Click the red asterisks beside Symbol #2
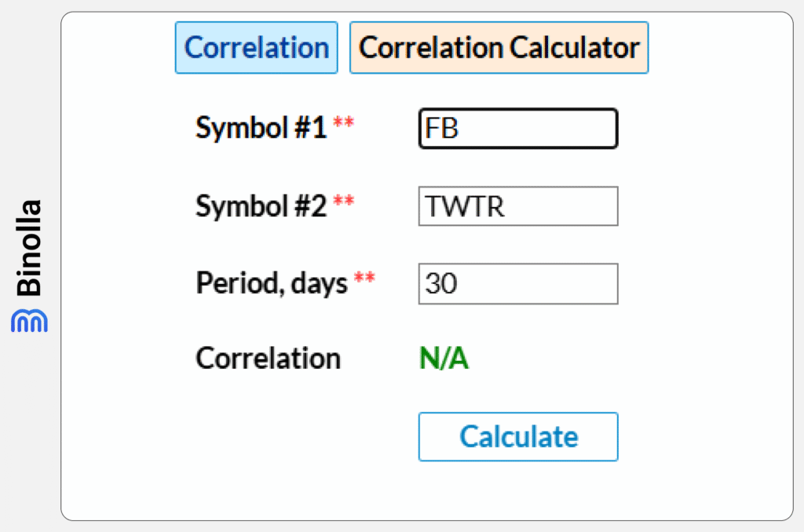The image size is (804, 532). point(343,202)
